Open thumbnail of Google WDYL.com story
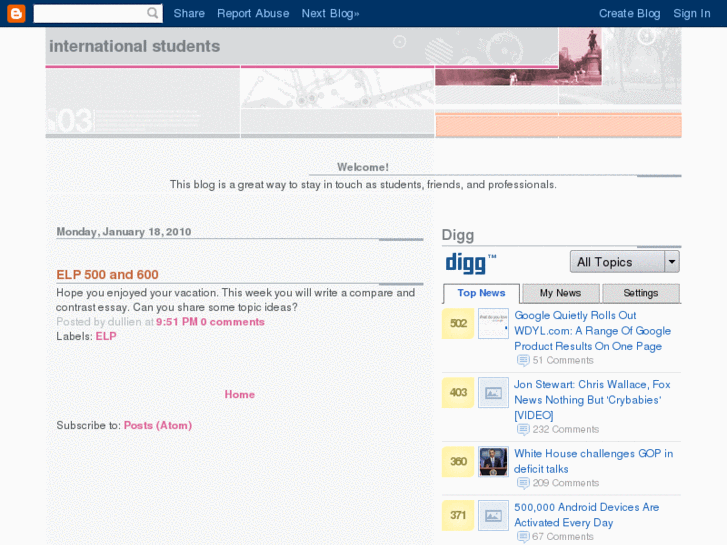 (x=493, y=324)
